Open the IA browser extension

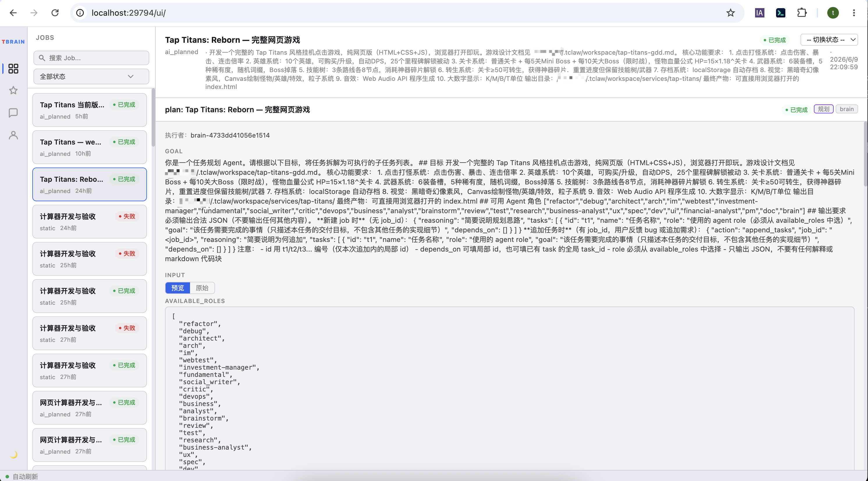[759, 13]
